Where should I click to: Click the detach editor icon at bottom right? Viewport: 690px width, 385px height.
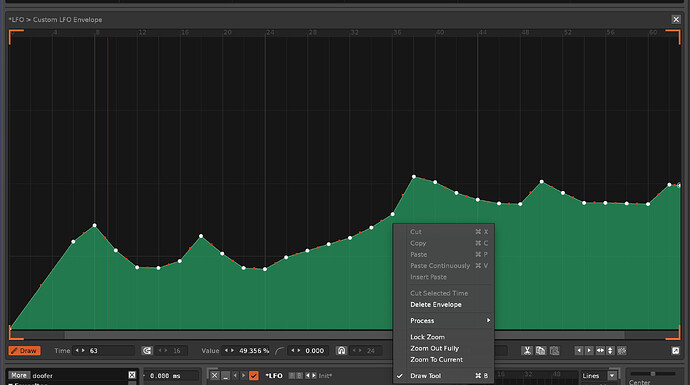click(x=675, y=351)
